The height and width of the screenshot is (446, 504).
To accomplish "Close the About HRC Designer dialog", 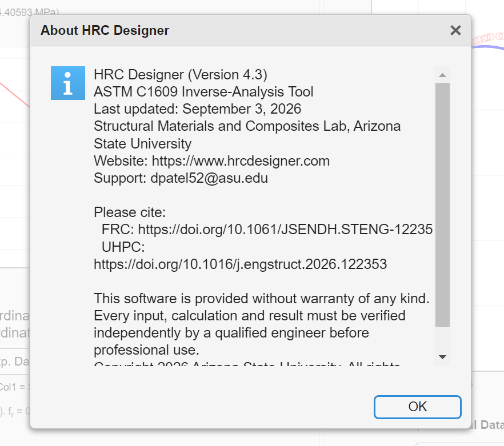I will click(x=455, y=30).
